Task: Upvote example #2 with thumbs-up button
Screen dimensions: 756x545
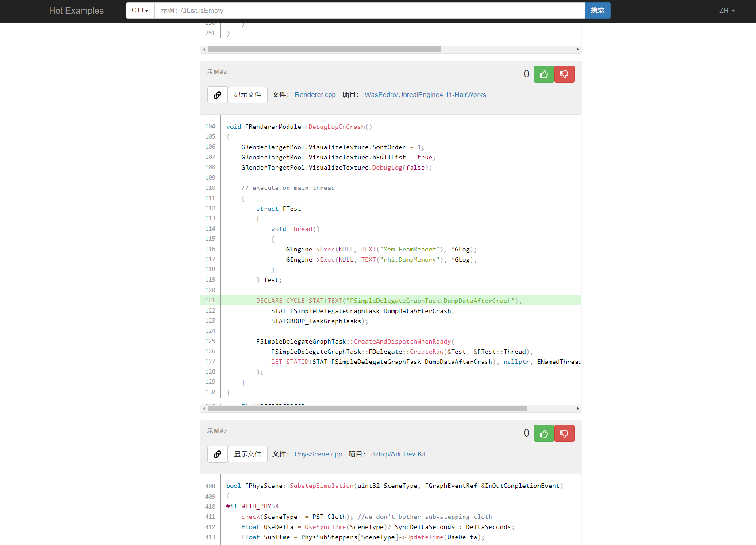Action: point(544,74)
